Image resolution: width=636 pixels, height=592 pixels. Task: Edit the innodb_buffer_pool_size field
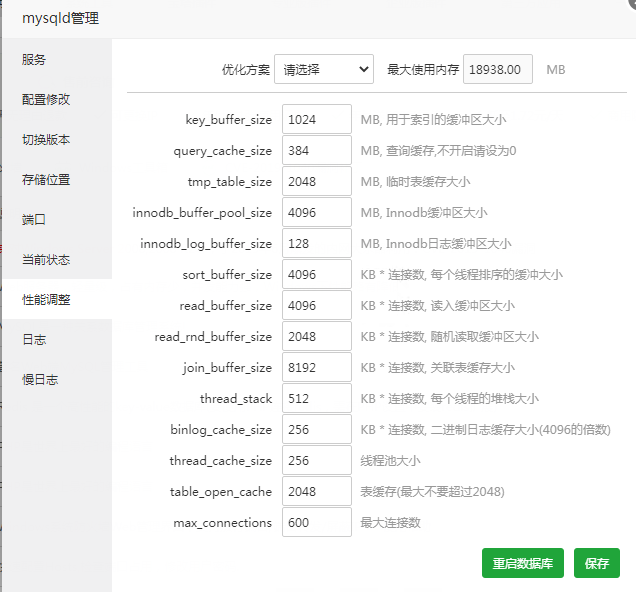(x=317, y=212)
